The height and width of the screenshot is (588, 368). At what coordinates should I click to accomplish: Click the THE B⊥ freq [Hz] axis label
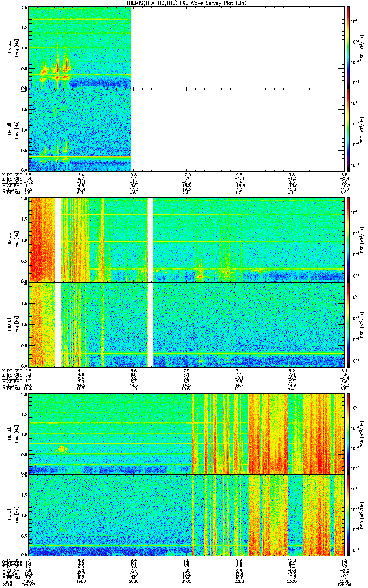(14, 434)
